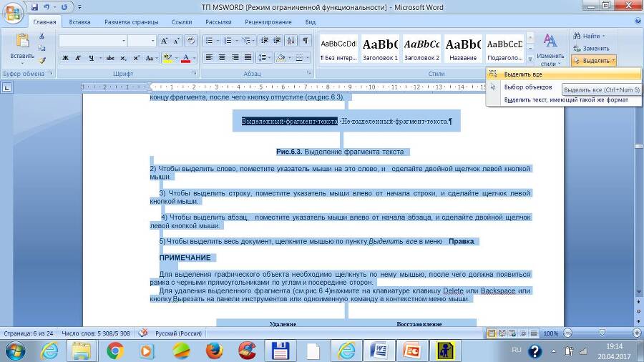The width and height of the screenshot is (644, 362).
Task: Apply the Заголовок 1 style
Action: 381,49
